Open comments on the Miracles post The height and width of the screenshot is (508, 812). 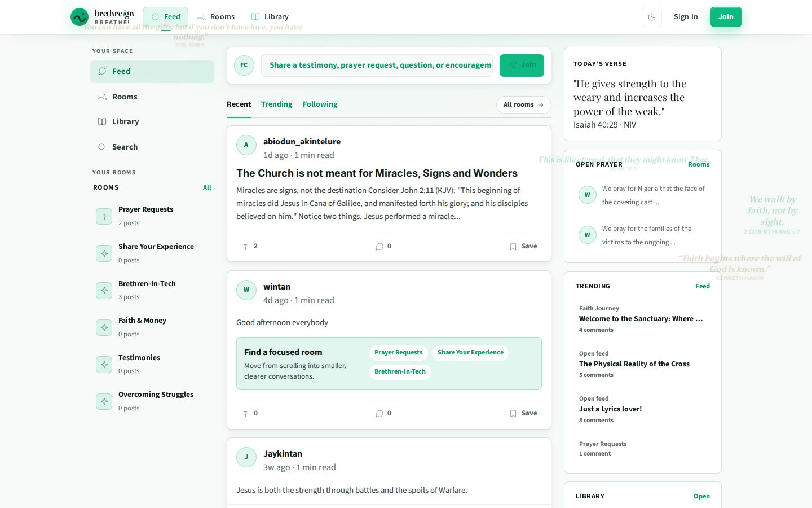383,246
